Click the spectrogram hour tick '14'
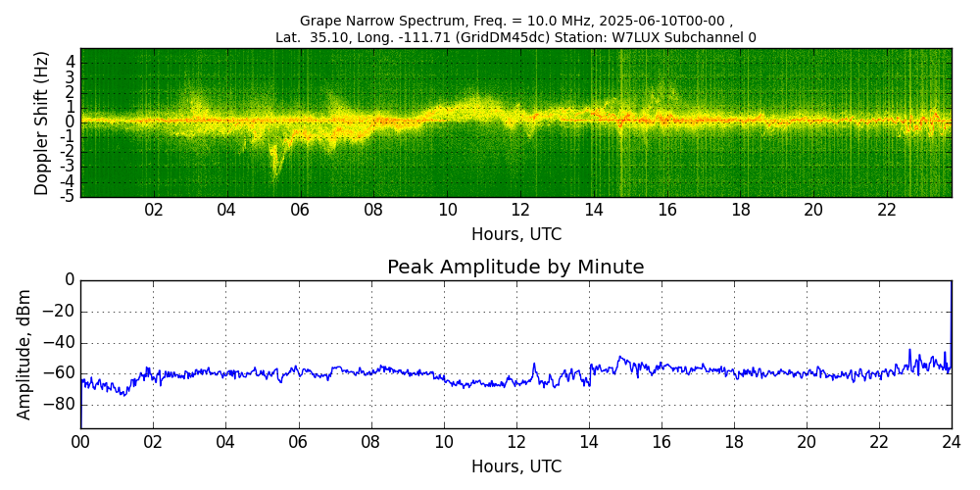Viewport: 980px width, 490px height. [x=594, y=212]
